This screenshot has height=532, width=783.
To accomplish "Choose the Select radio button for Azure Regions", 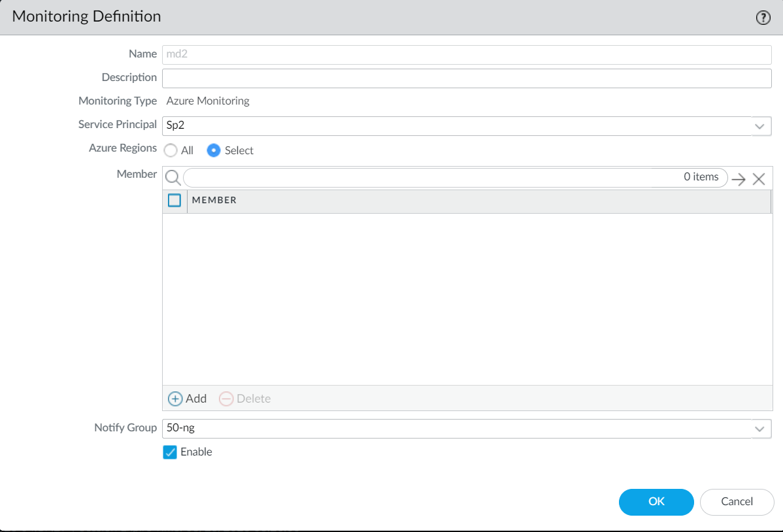I will (x=214, y=150).
